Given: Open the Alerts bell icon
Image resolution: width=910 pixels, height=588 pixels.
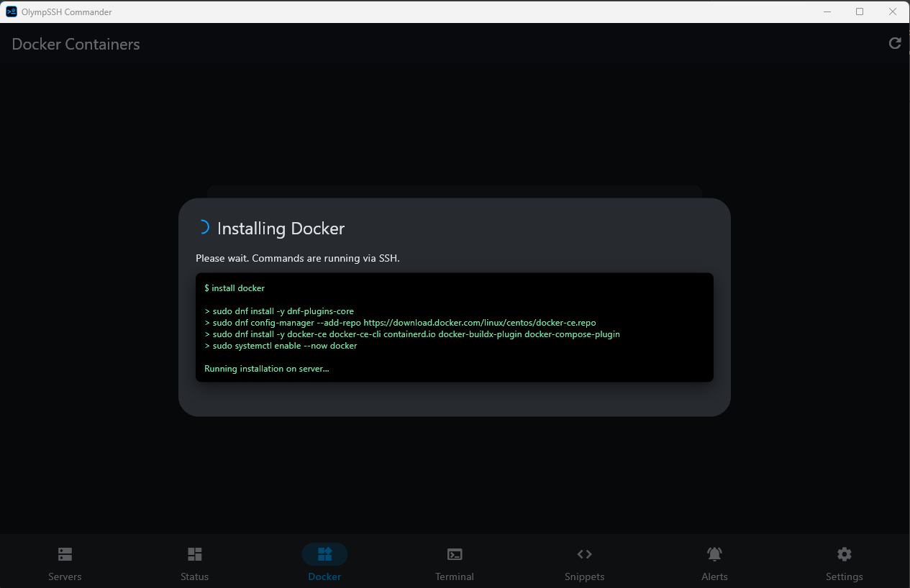Looking at the screenshot, I should coord(714,554).
